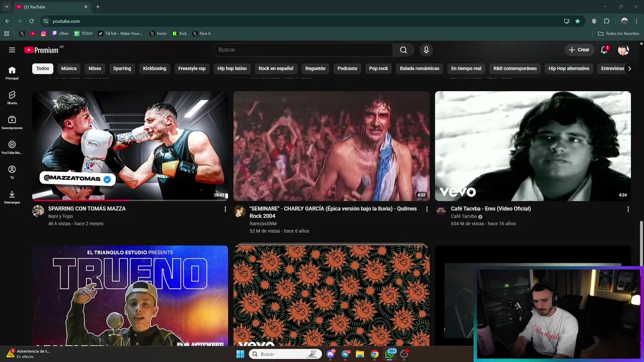Select the Pop rock filter chip

point(378,68)
